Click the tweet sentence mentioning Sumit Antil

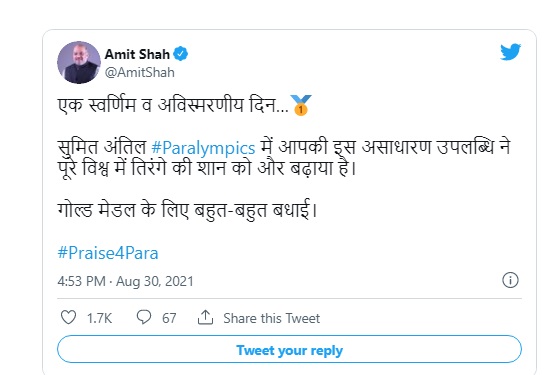(284, 157)
